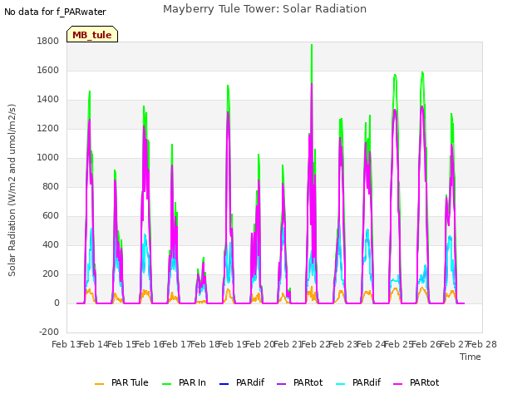532x399 pixels.
Task: Click the 1400 y-axis tick label
Action: (48, 100)
